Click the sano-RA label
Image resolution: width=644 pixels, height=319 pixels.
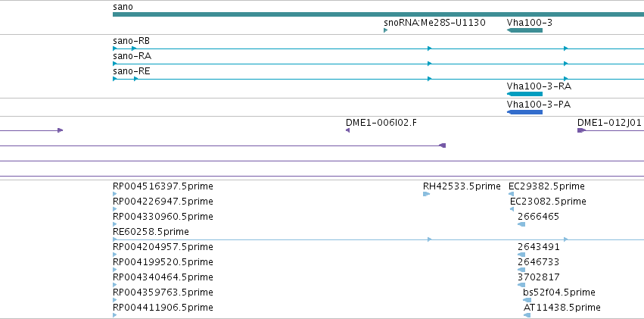(132, 56)
